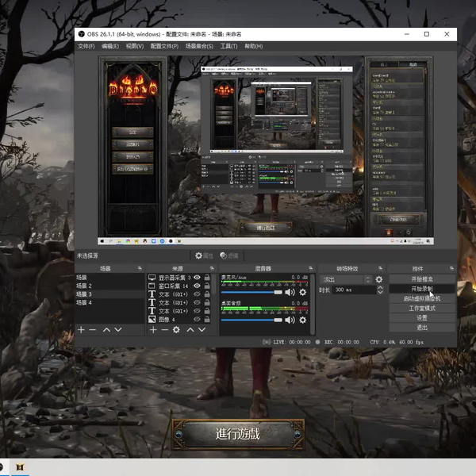Viewport: 476px width, 476px height.
Task: Open the 桌面音频 audio settings gear
Action: 303,320
